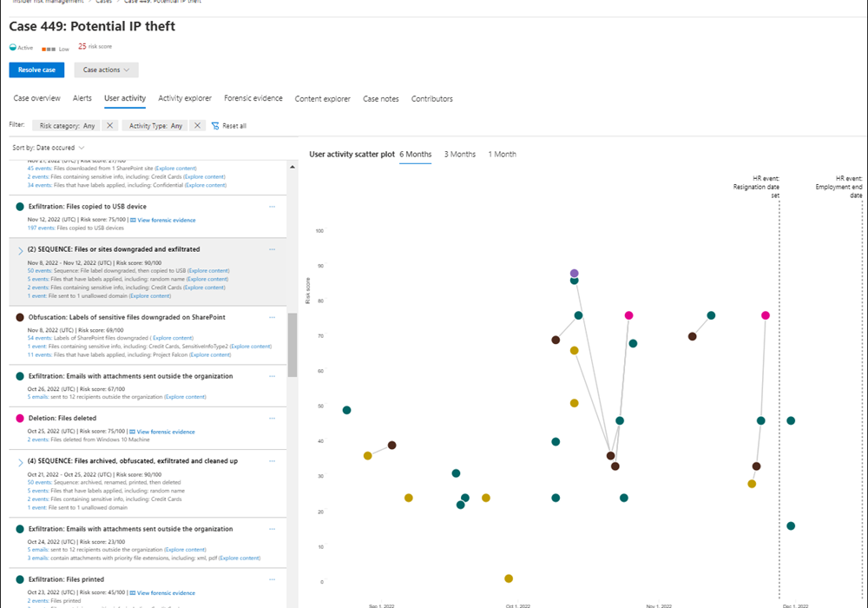Open more options for Exfiltration: Files printed
The image size is (868, 608).
pyautogui.click(x=273, y=579)
